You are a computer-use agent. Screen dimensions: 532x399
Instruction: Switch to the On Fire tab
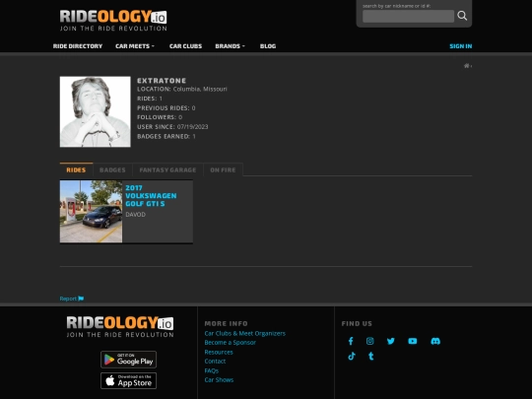[x=223, y=169]
